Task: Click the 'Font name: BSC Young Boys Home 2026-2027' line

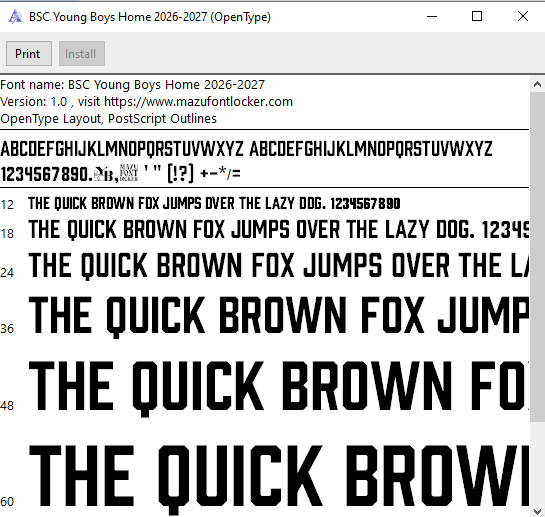Action: (x=132, y=84)
